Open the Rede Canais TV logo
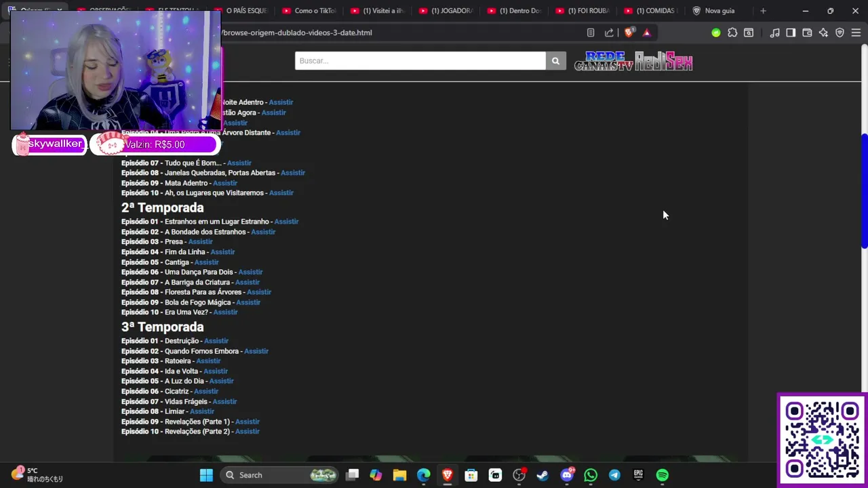Viewport: 868px width, 488px height. tap(604, 62)
